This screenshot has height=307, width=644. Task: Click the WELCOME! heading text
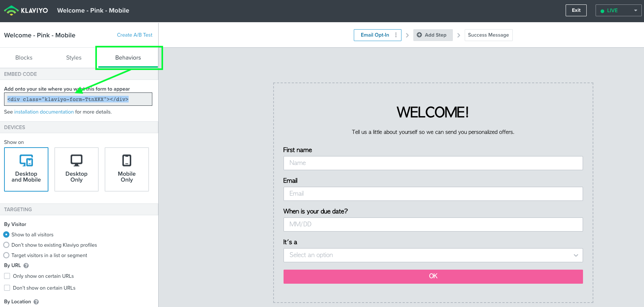click(x=433, y=112)
